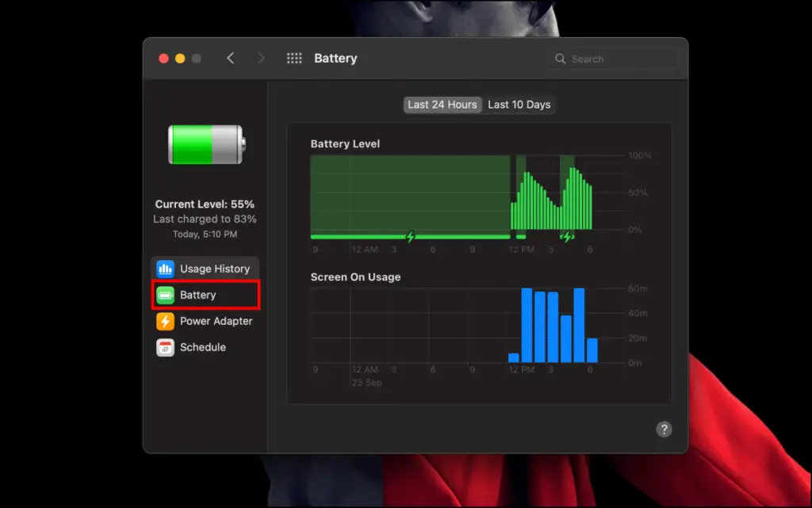The image size is (812, 508).
Task: Click the 100% axis label
Action: tap(640, 155)
